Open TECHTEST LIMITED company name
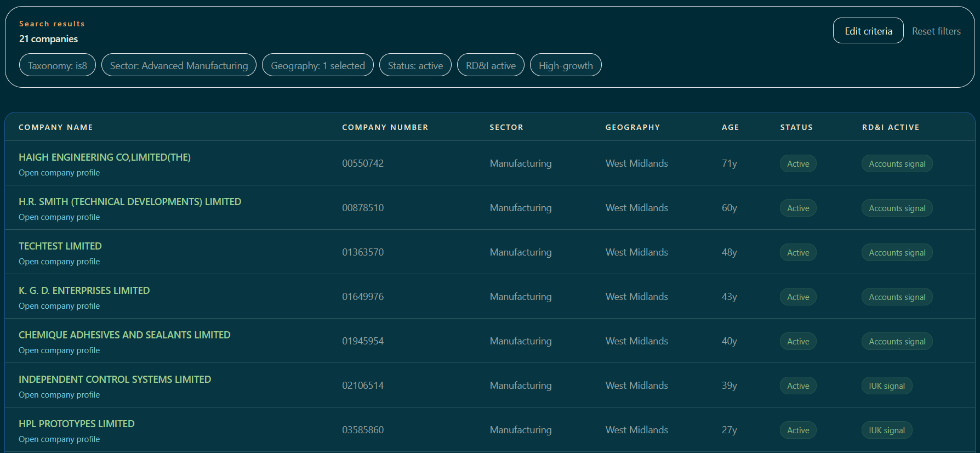The image size is (980, 453). click(x=60, y=246)
